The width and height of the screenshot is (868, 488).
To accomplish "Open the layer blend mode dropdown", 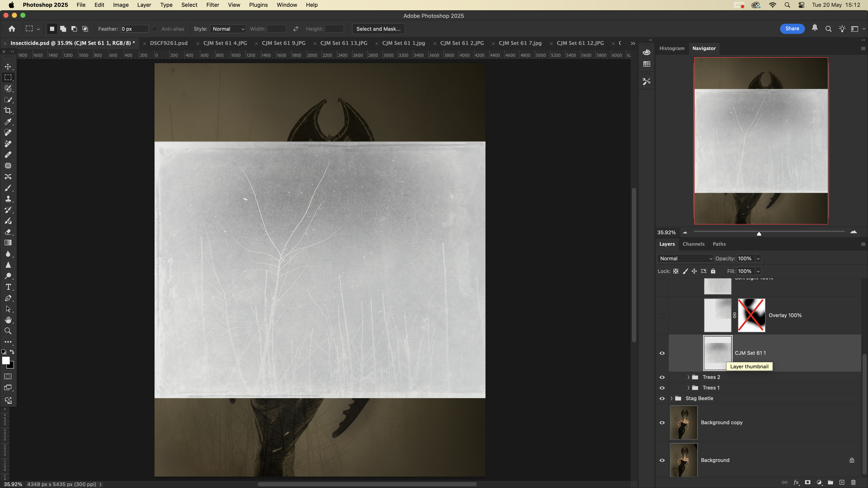I will 685,258.
